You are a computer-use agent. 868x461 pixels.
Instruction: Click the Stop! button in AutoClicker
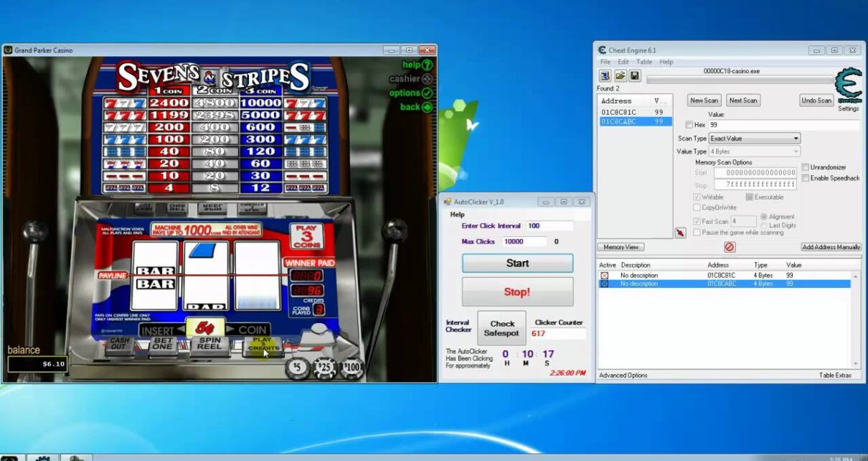(x=517, y=292)
